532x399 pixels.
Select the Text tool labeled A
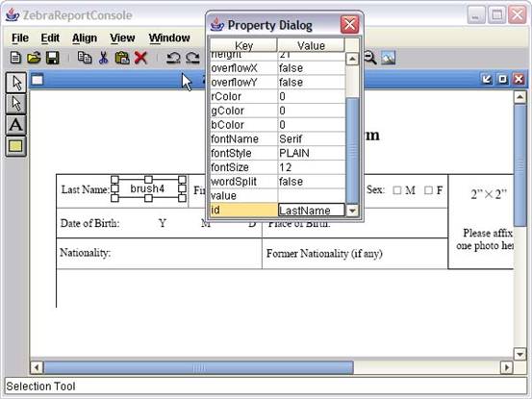pos(16,125)
